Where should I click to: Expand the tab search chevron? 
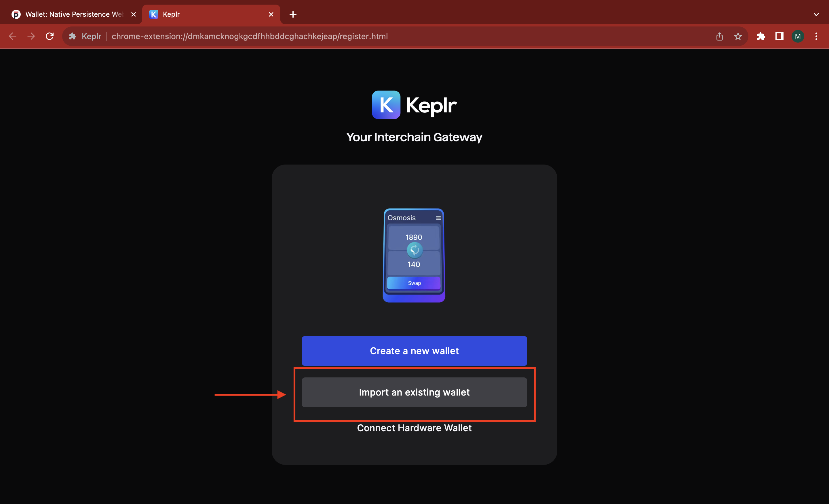816,14
